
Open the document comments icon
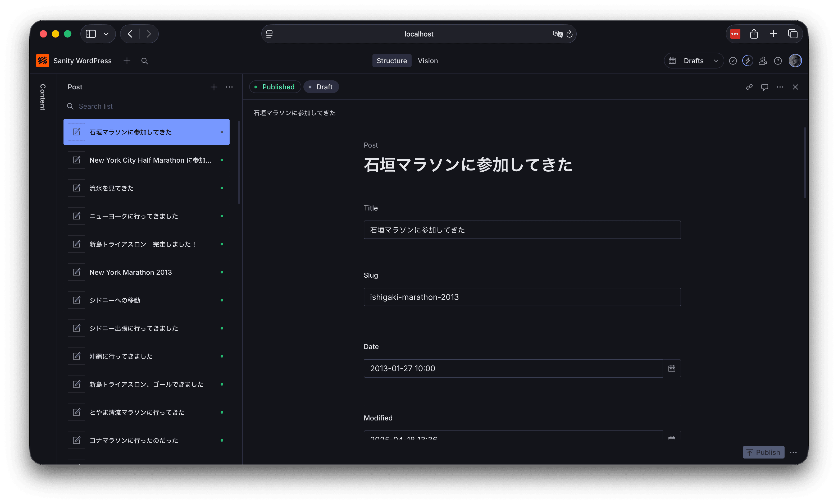point(764,87)
